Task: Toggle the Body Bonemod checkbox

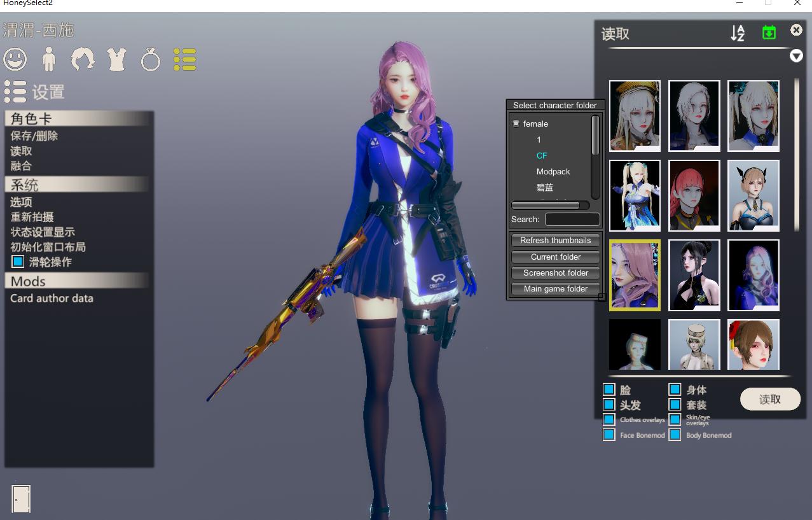Action: (x=675, y=435)
